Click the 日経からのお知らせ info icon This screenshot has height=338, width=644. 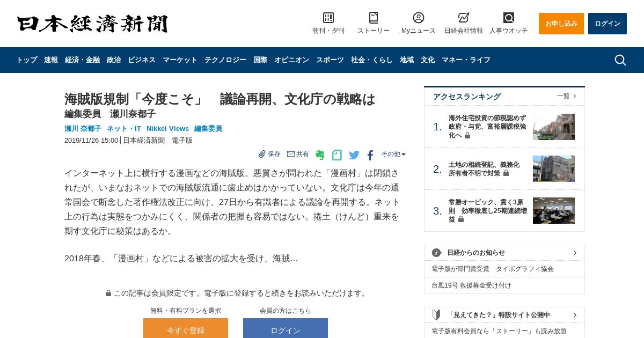pyautogui.click(x=437, y=253)
